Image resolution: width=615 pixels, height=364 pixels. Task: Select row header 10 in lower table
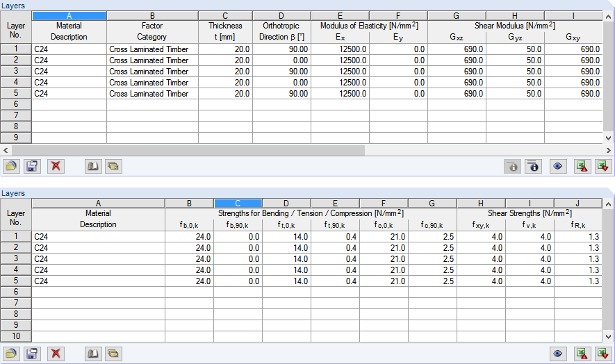[16, 336]
